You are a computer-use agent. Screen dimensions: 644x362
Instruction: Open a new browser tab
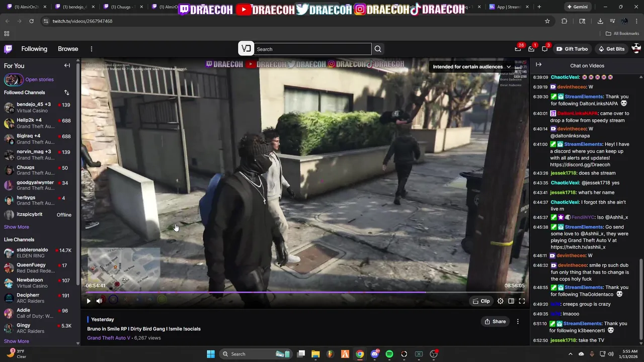click(x=539, y=7)
